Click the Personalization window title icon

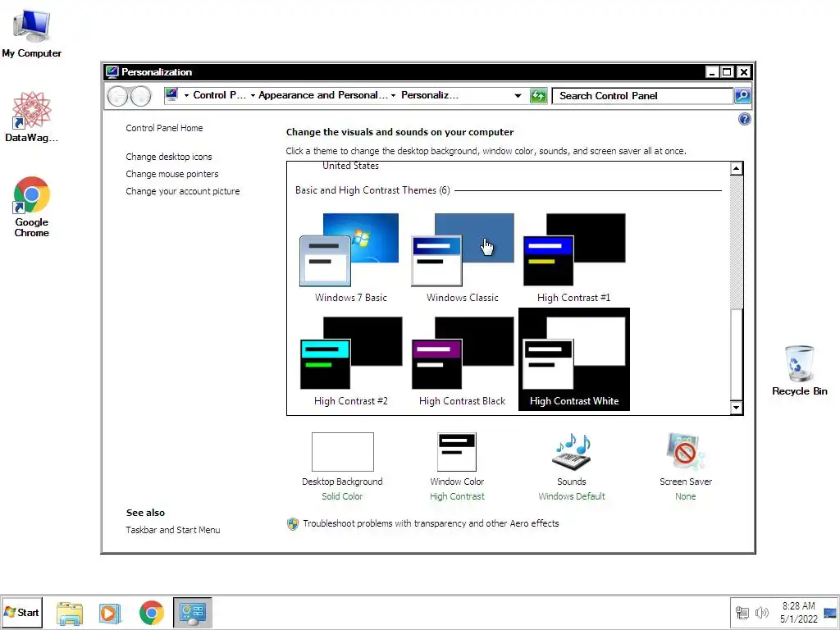(112, 72)
